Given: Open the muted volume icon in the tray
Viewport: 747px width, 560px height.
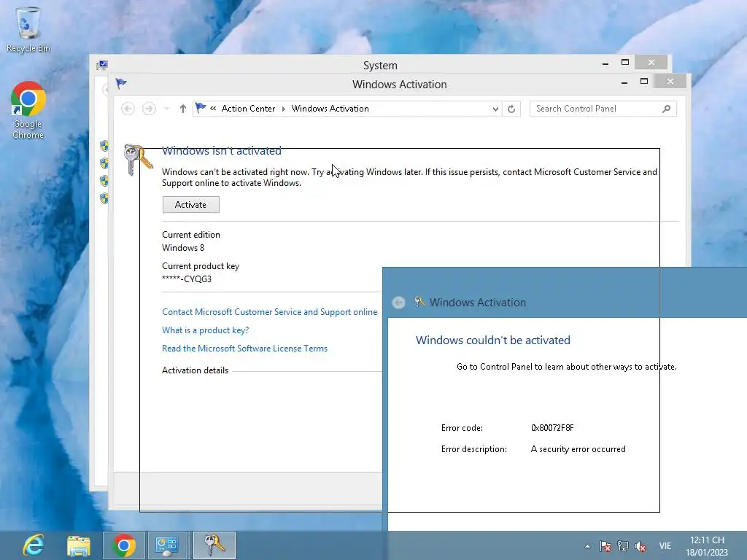Looking at the screenshot, I should [x=640, y=546].
